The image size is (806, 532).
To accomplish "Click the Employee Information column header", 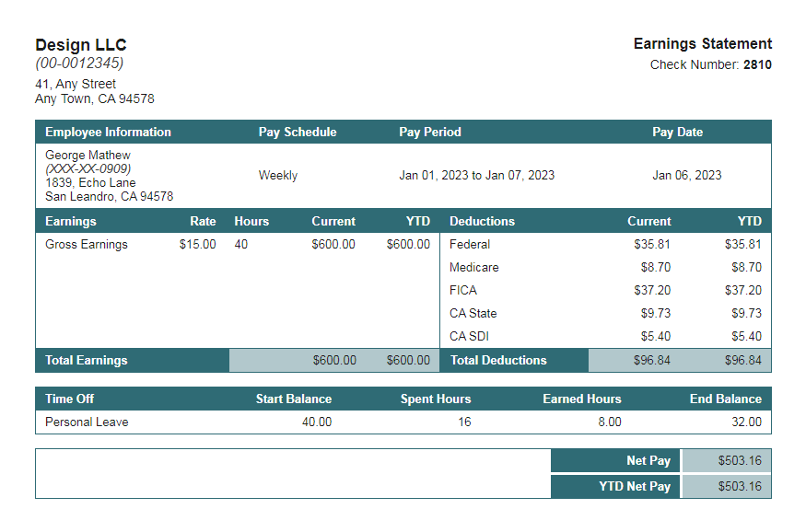I will 108,132.
